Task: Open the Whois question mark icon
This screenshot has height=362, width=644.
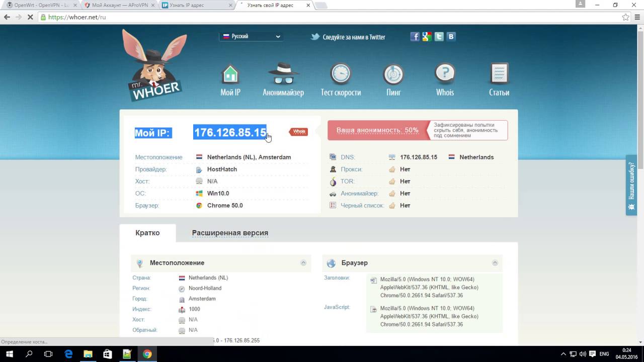Action: tap(445, 74)
